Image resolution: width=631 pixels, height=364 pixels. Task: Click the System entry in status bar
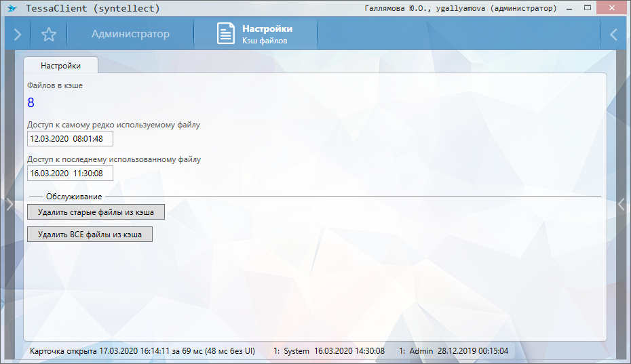329,351
